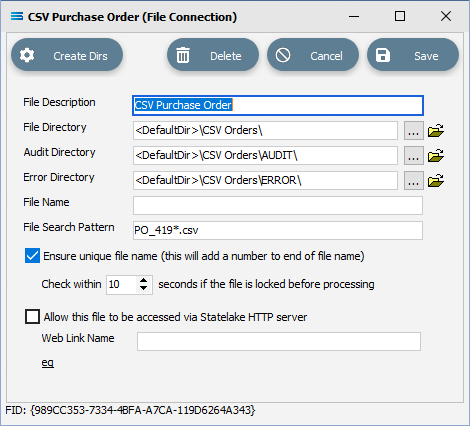Decrease Check within seconds value
This screenshot has height=426, width=470.
(x=144, y=288)
